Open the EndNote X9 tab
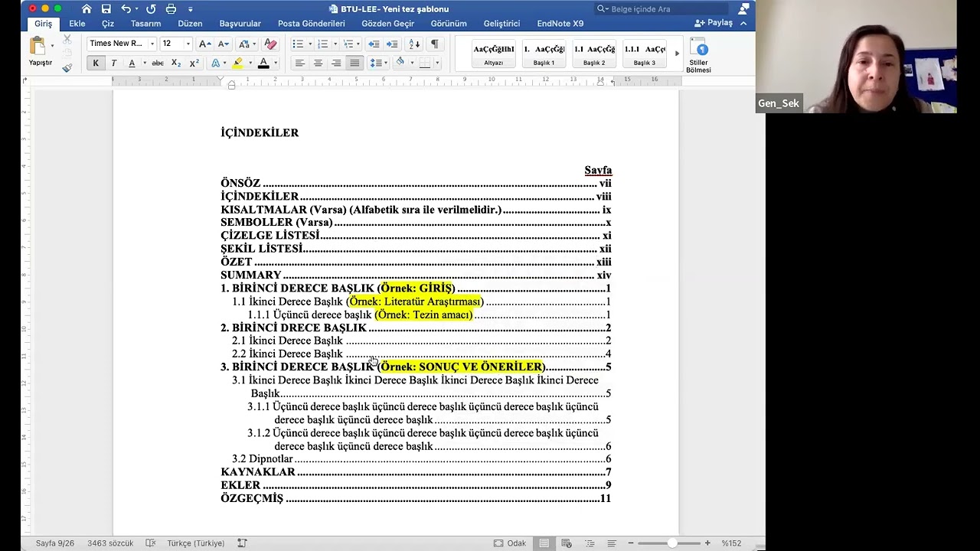The image size is (980, 551). click(x=560, y=24)
